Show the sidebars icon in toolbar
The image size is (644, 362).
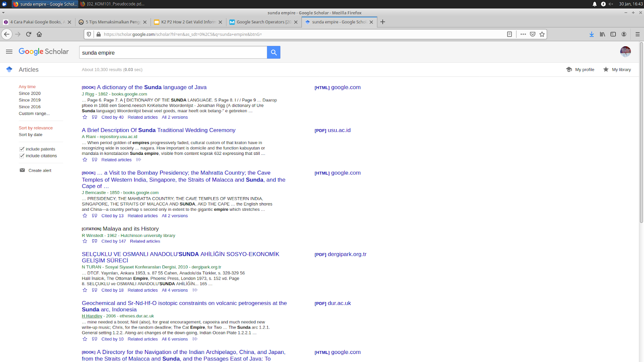(613, 34)
